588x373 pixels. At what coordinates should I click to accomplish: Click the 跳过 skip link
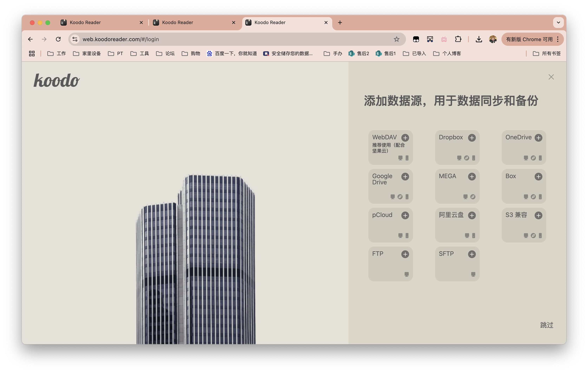[x=547, y=325]
